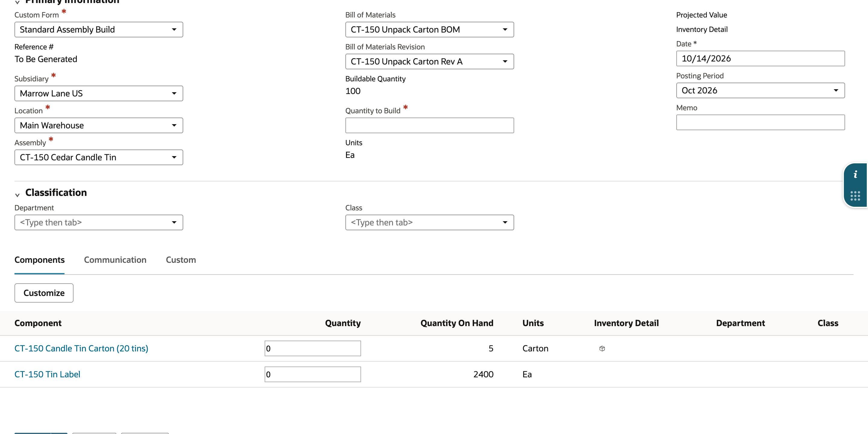Click quantity field for CT-150 Tin Label
The image size is (868, 434).
[x=313, y=374]
